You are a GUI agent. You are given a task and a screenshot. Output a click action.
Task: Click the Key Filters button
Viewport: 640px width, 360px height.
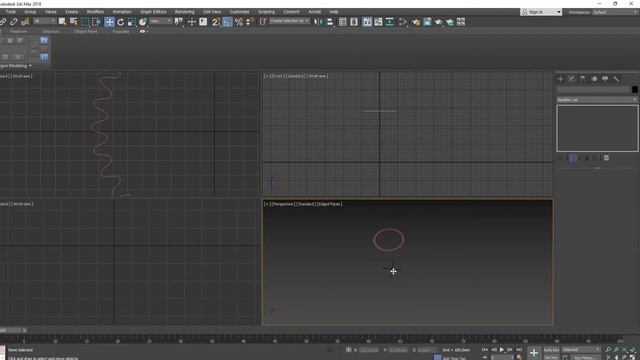coord(585,358)
